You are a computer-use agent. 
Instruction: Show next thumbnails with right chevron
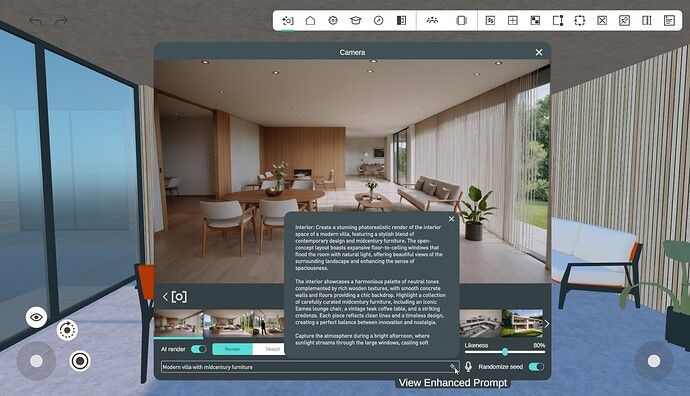[x=547, y=324]
